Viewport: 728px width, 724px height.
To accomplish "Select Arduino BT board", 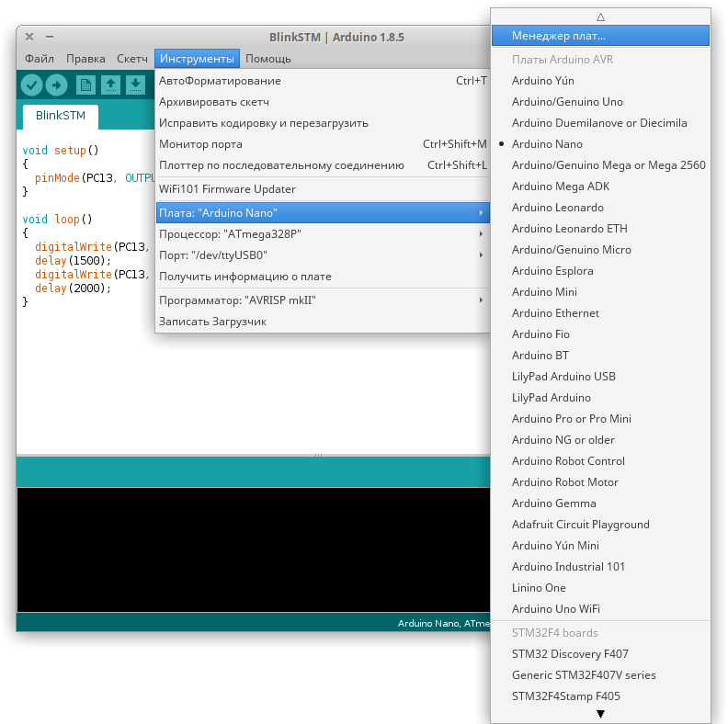I will [x=600, y=356].
